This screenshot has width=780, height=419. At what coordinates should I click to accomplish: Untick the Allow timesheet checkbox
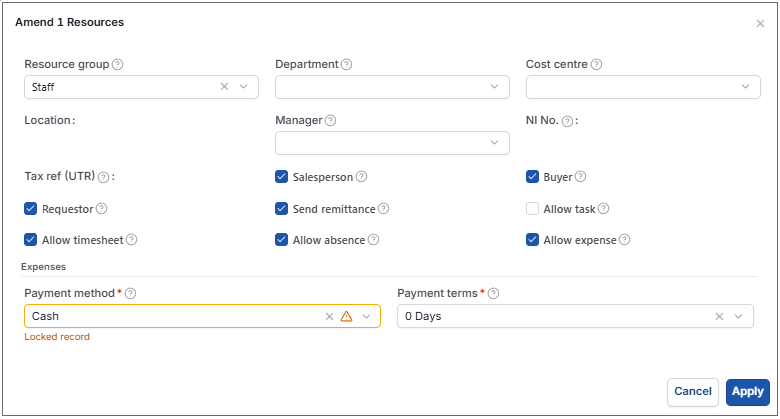pyautogui.click(x=30, y=240)
